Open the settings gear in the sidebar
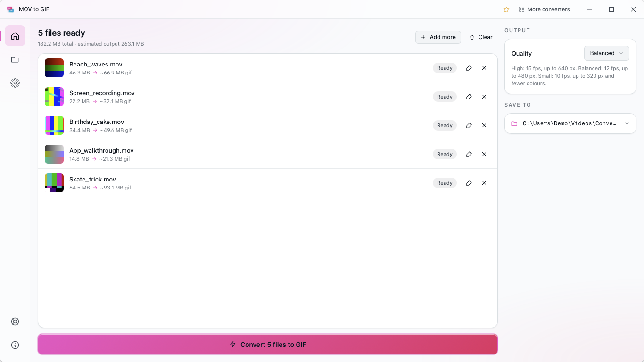 pos(15,83)
